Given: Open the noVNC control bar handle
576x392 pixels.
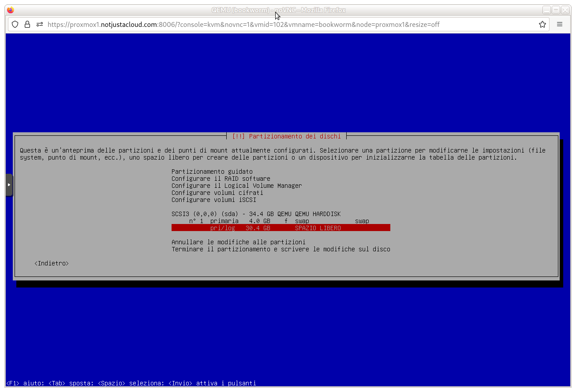Looking at the screenshot, I should [9, 185].
